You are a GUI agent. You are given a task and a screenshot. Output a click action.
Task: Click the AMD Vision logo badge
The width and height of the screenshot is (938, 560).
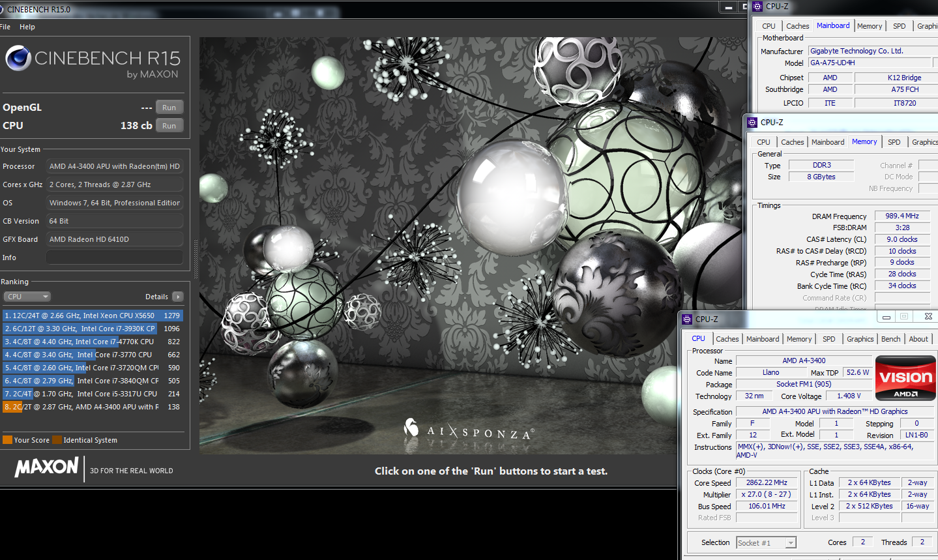tap(905, 378)
